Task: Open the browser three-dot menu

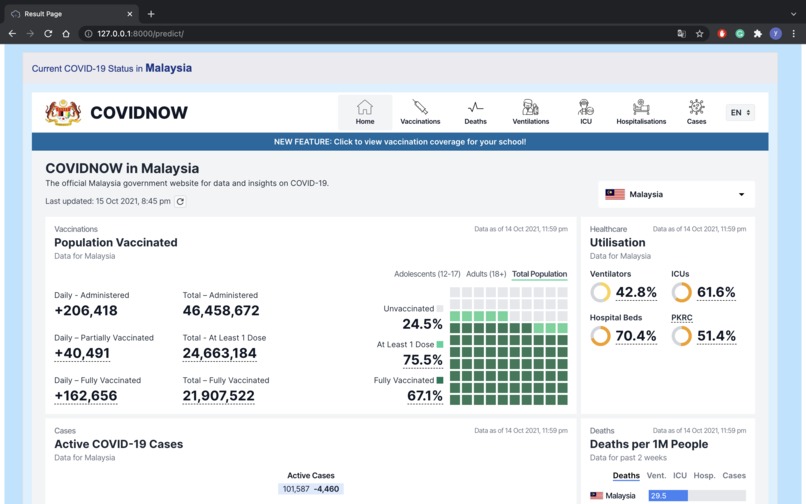Action: click(794, 33)
